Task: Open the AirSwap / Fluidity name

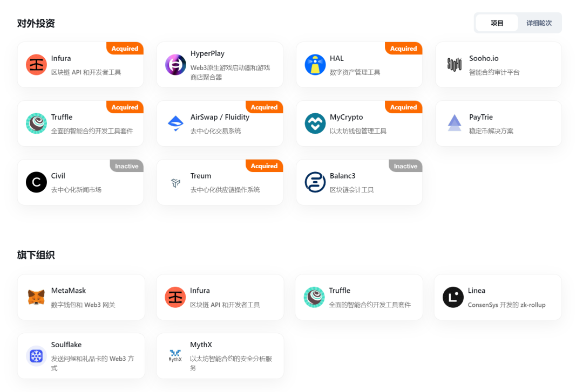Action: [x=220, y=118]
